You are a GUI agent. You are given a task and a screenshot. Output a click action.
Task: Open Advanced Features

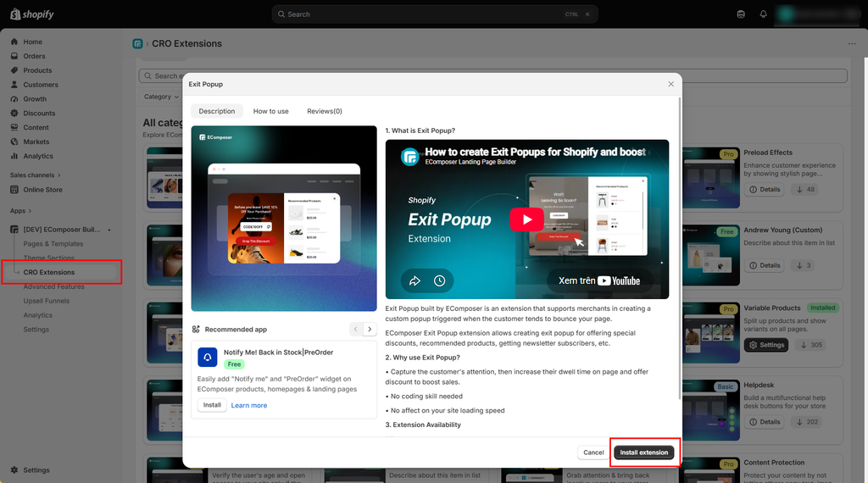53,286
